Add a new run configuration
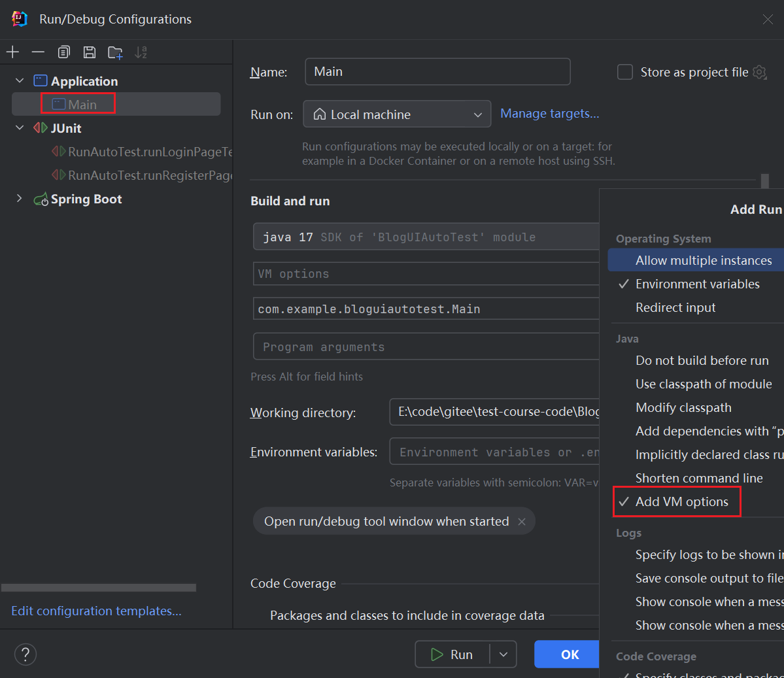Image resolution: width=784 pixels, height=678 pixels. click(12, 52)
